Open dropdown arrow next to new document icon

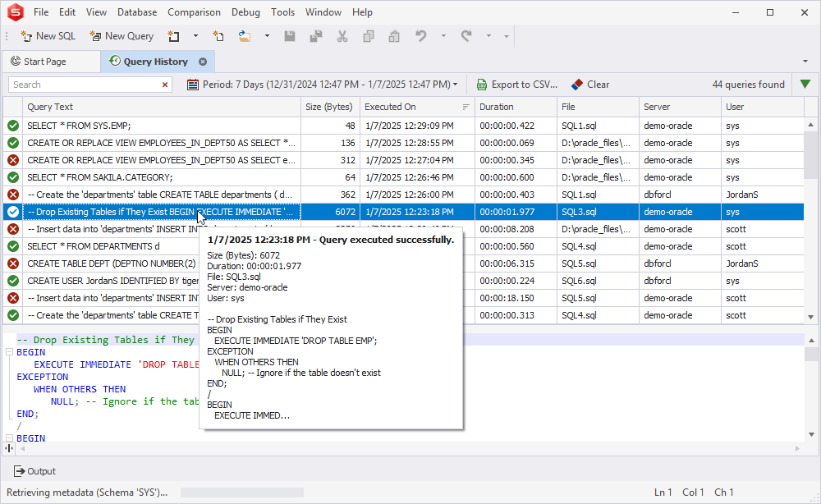point(195,36)
